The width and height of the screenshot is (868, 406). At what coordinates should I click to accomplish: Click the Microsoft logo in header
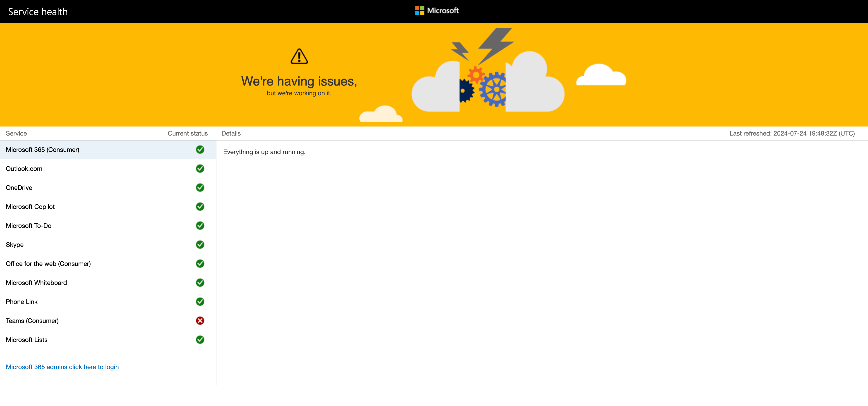tap(437, 11)
